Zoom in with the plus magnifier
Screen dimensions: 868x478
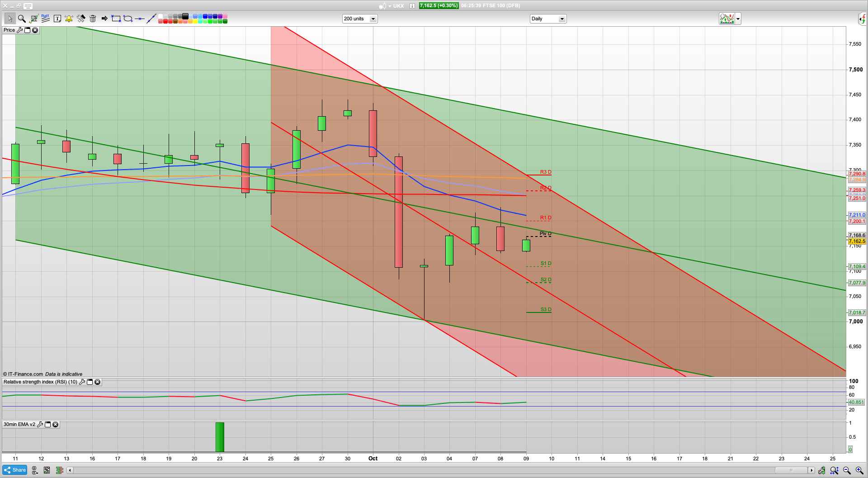[x=859, y=470]
